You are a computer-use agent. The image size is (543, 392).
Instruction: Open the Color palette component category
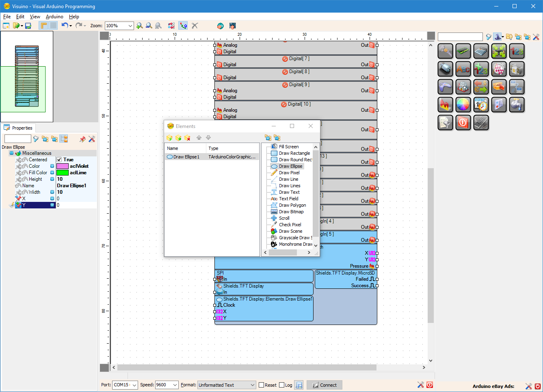click(463, 105)
